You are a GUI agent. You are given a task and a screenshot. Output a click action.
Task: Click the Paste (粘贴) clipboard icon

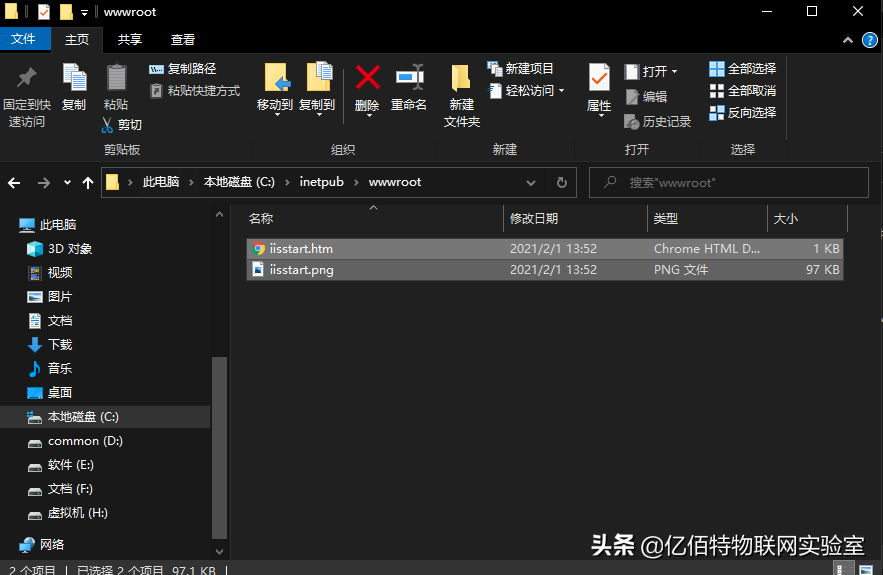pyautogui.click(x=116, y=78)
